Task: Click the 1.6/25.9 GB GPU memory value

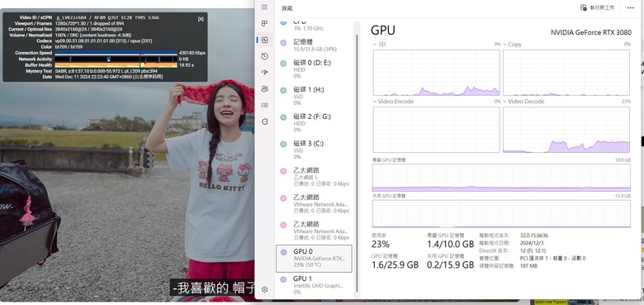Action: [x=395, y=265]
